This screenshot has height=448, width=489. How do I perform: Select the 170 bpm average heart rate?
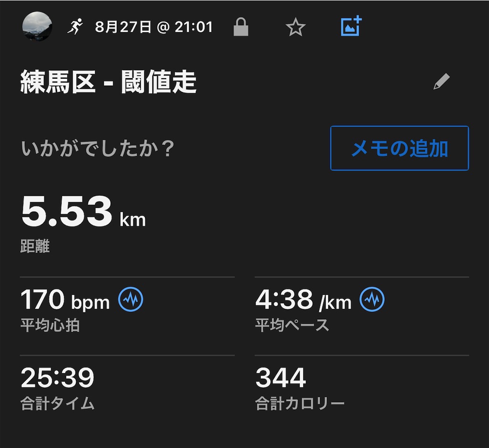tap(65, 300)
